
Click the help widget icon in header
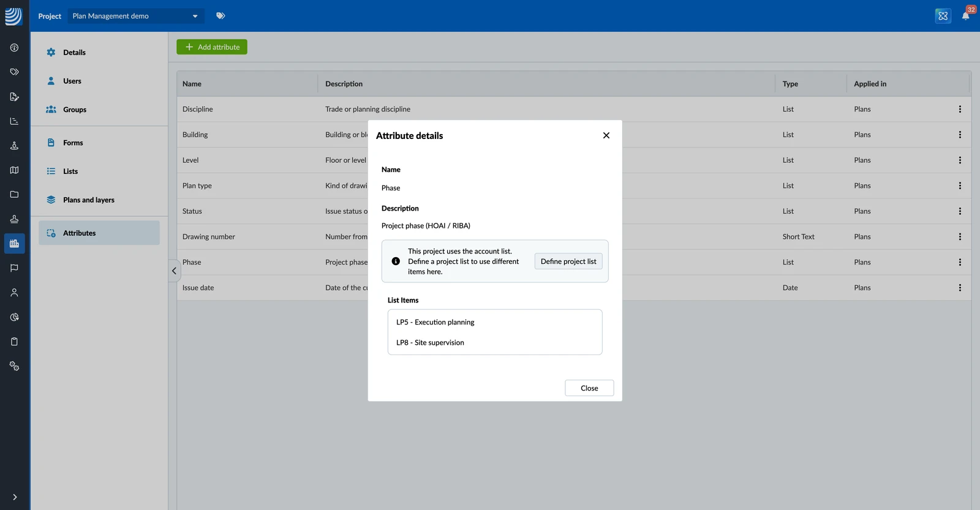pyautogui.click(x=943, y=16)
